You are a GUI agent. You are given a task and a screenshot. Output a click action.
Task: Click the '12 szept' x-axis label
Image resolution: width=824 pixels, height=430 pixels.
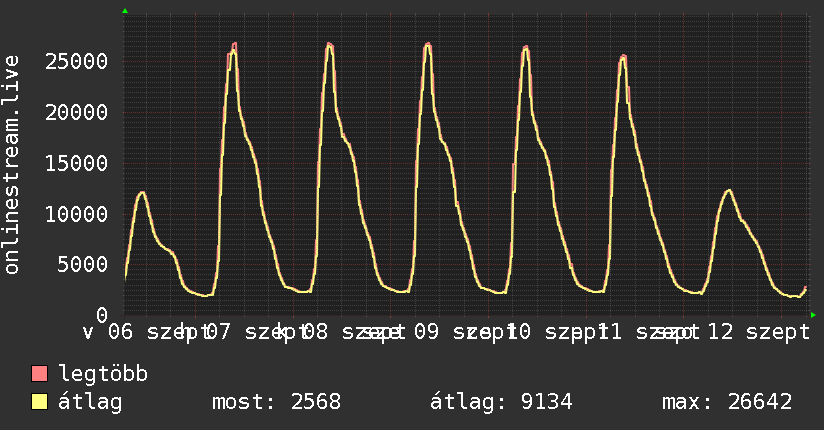pyautogui.click(x=759, y=332)
